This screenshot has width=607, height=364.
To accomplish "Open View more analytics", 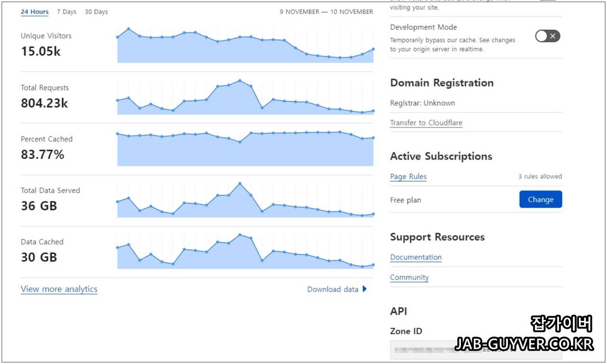I will (59, 289).
